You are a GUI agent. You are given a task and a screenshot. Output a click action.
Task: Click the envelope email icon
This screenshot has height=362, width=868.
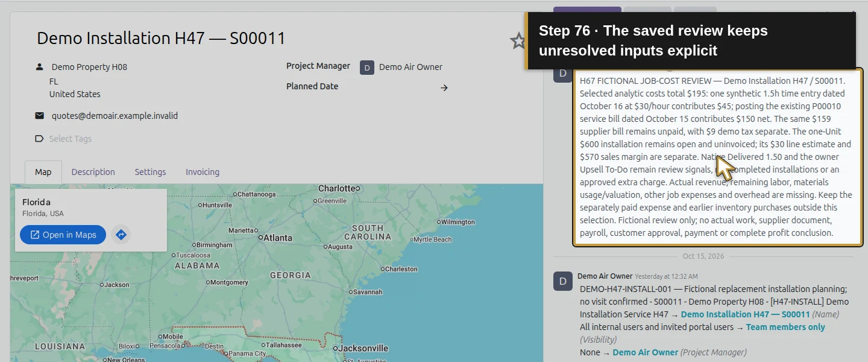(x=40, y=116)
